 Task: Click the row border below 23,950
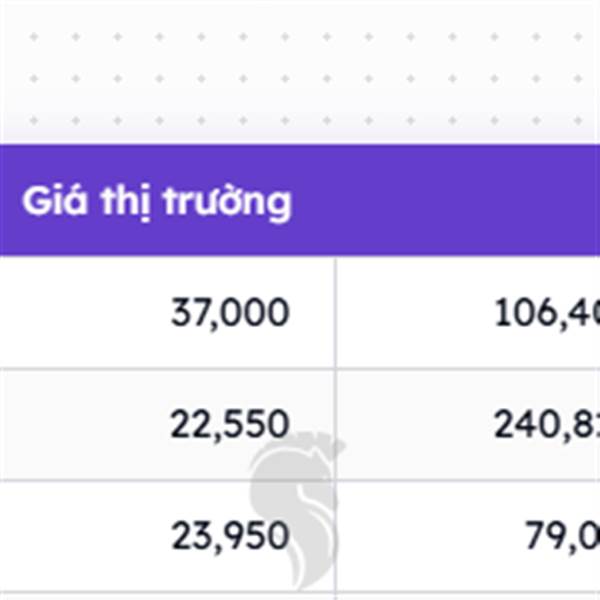[167, 592]
